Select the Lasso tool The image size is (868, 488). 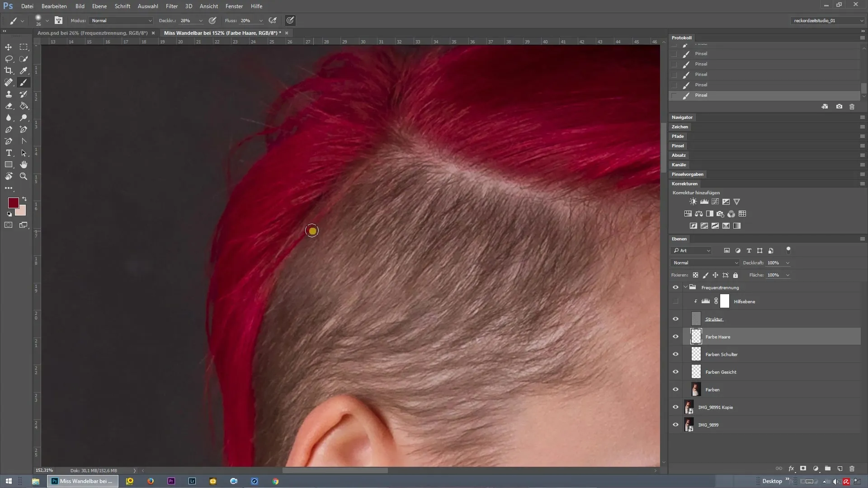[9, 59]
